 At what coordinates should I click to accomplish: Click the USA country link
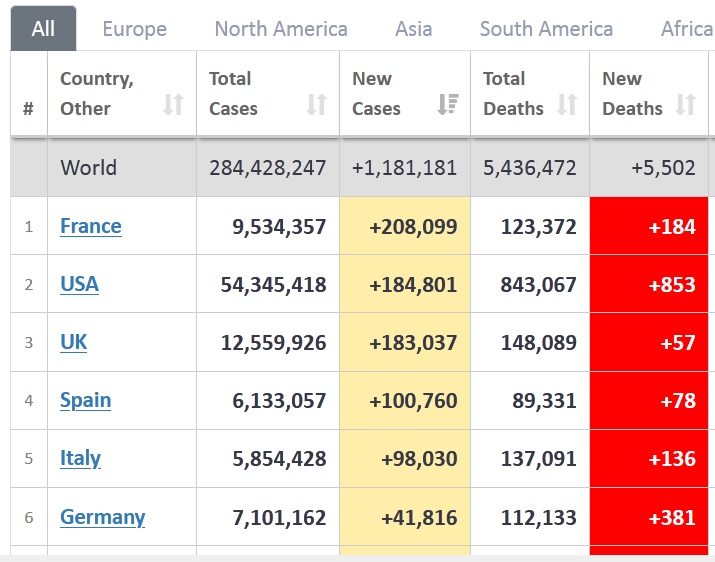point(79,284)
